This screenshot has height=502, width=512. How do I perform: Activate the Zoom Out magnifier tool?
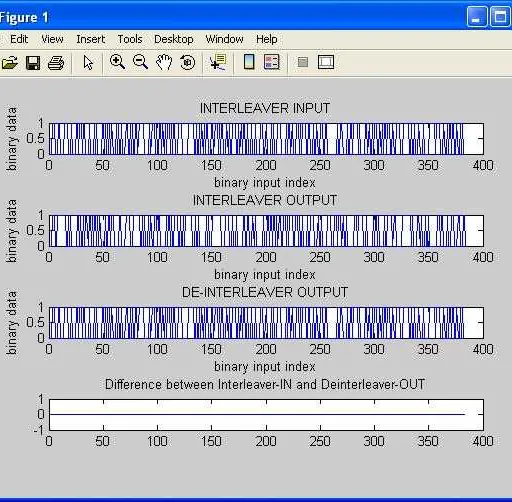140,62
